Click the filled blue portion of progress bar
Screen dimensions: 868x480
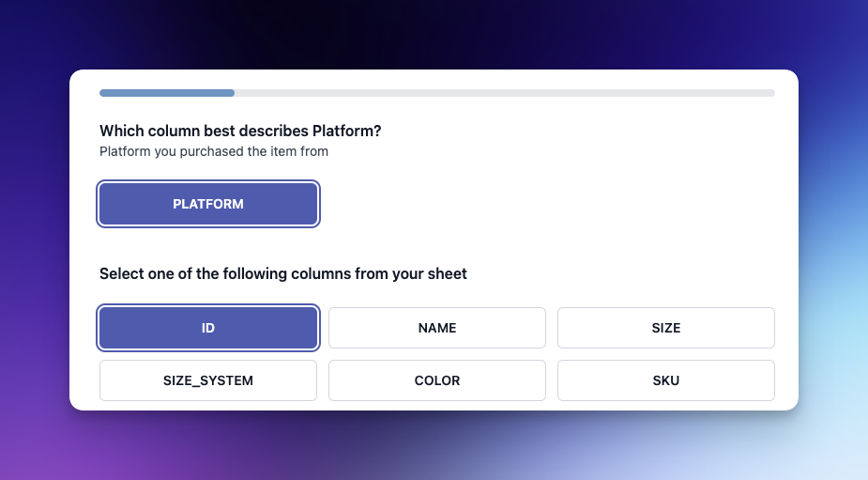click(x=167, y=93)
